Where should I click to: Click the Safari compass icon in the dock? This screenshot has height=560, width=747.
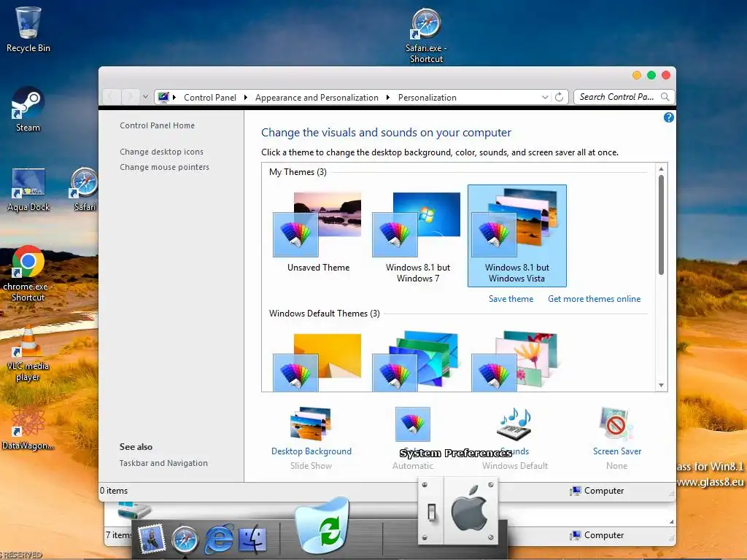click(185, 540)
